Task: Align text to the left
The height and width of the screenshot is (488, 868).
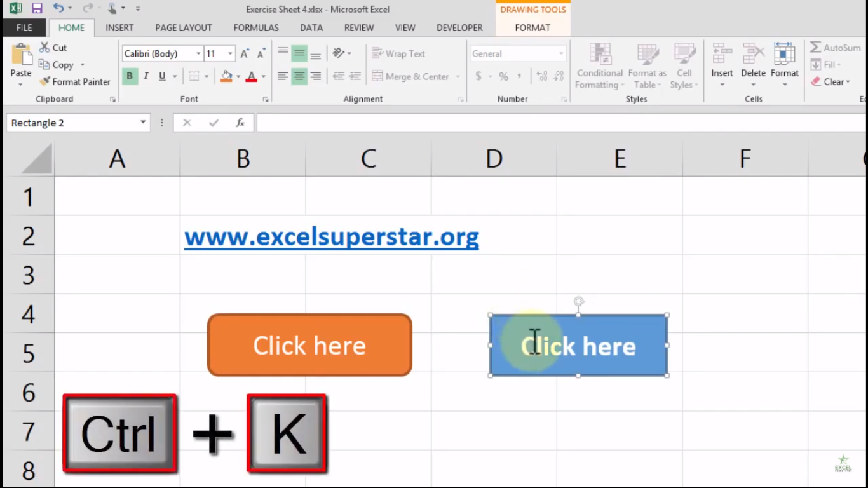Action: [x=283, y=76]
